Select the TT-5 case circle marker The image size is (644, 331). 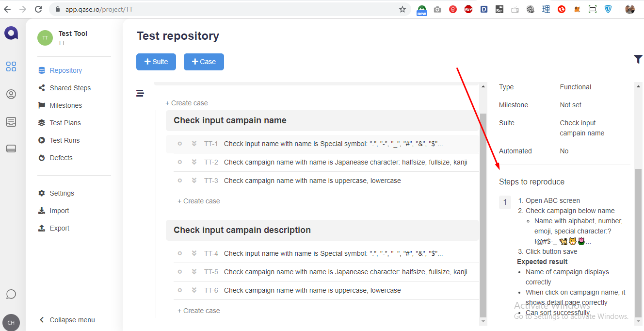180,272
